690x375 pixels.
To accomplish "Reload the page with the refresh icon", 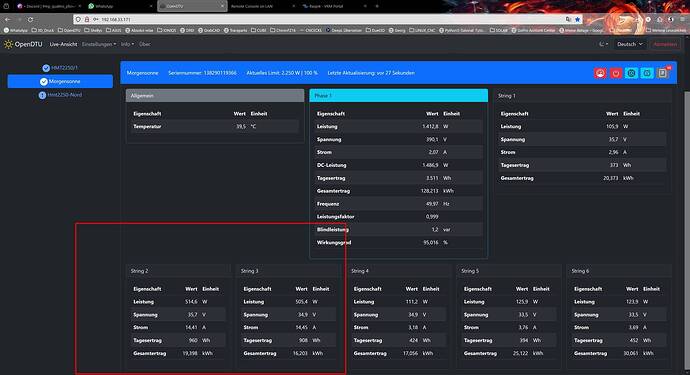I will click(x=30, y=19).
